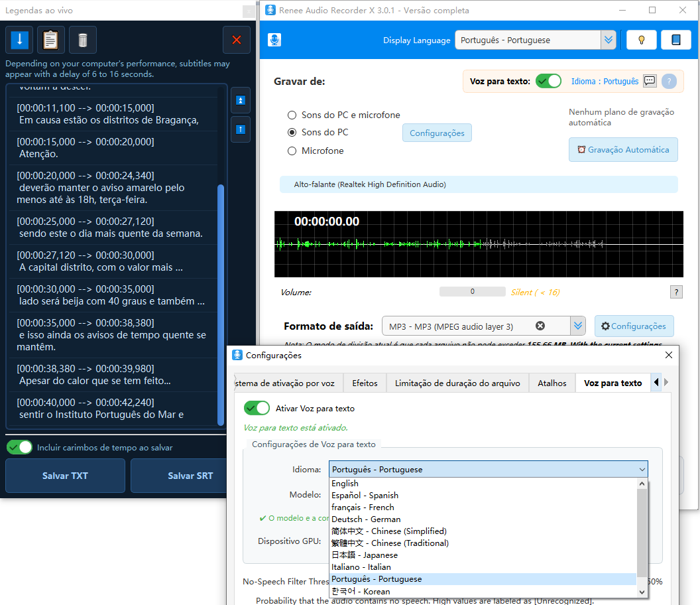Screen dimensions: 700x605
Task: Click Idioma : Português link
Action: [x=605, y=82]
